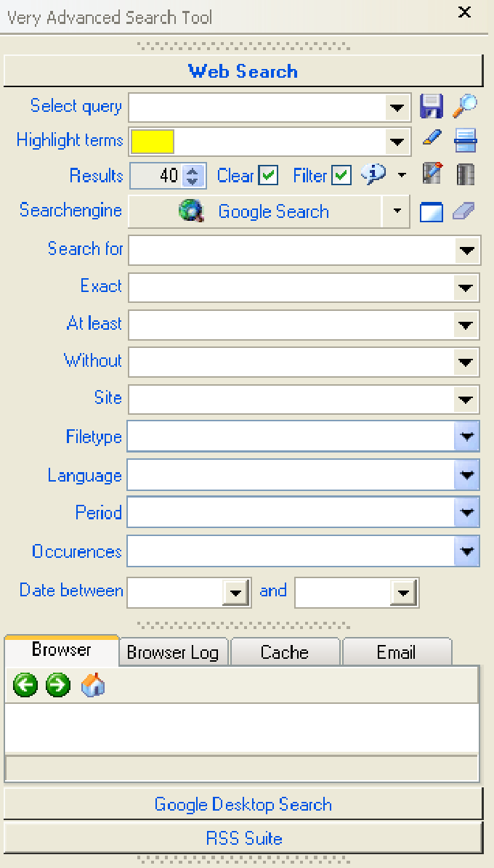Expand the Site dropdown

pos(466,399)
